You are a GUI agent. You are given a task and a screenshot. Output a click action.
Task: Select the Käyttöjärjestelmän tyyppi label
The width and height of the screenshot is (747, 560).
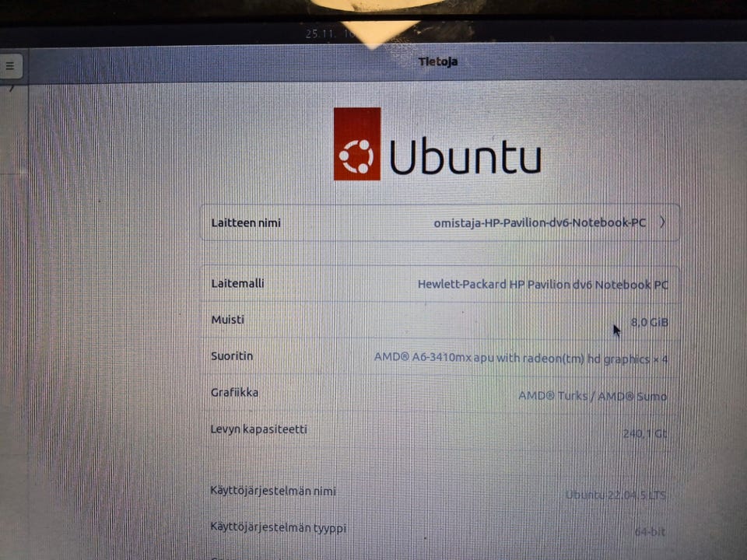tap(279, 527)
